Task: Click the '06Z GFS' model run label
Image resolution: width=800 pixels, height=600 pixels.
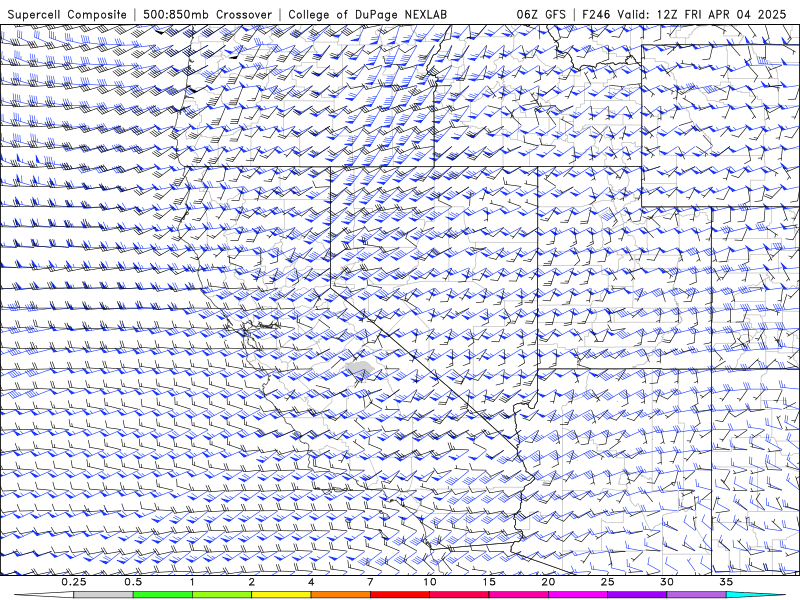Action: pos(541,15)
